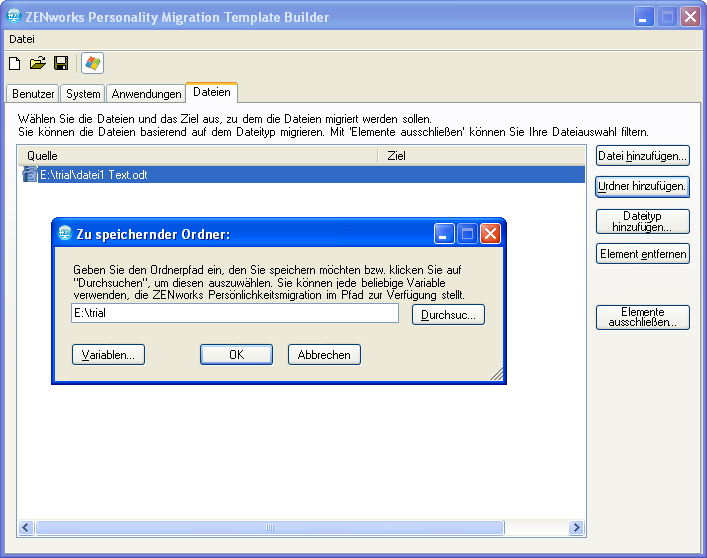Minimize the Template Builder main window

(x=644, y=17)
